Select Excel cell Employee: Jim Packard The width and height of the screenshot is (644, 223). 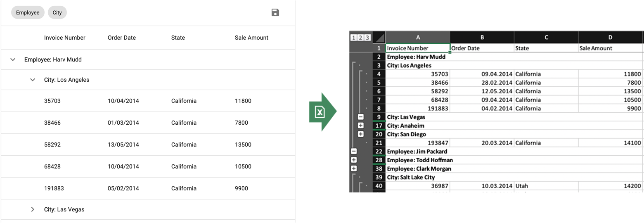point(418,152)
